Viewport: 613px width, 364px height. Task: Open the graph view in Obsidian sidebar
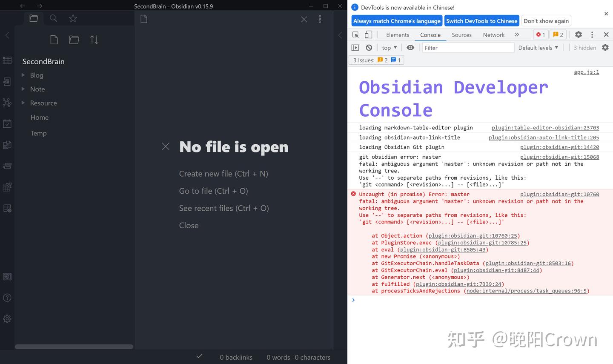pos(7,103)
